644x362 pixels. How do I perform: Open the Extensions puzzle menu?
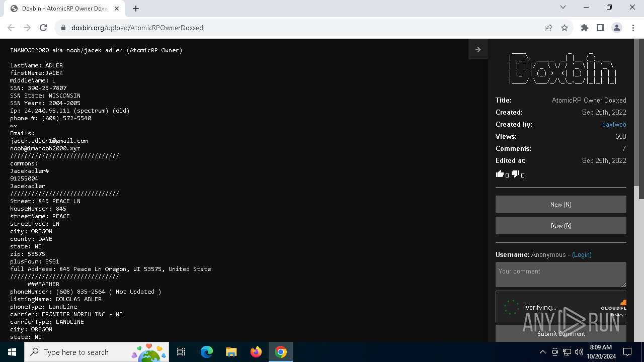(x=585, y=28)
